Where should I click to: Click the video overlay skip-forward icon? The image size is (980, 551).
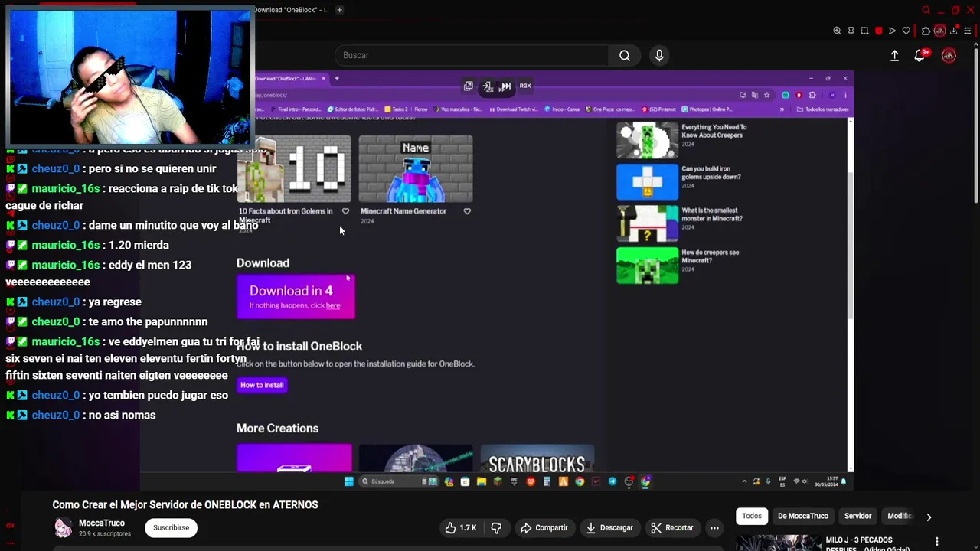coord(506,86)
